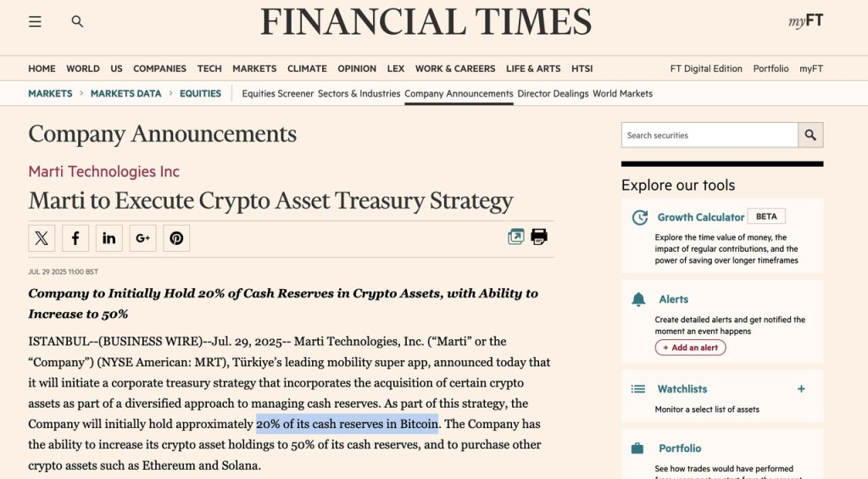
Task: Share article on Facebook
Action: [75, 238]
